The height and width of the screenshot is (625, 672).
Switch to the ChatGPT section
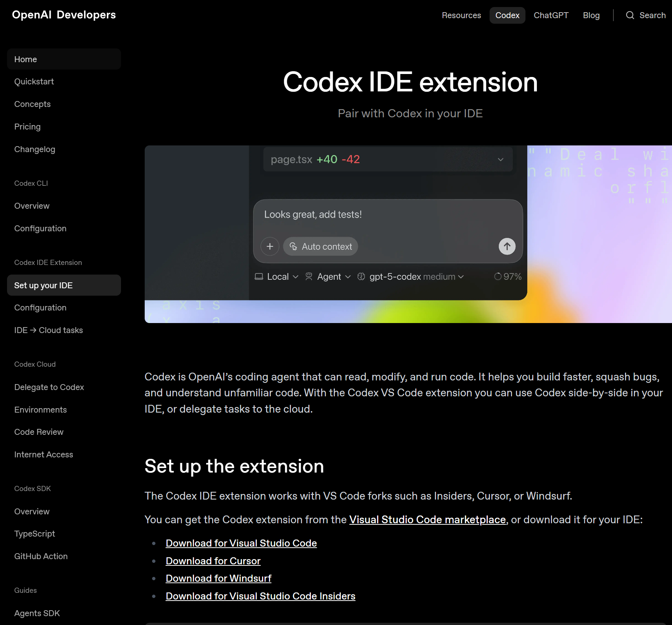tap(551, 15)
